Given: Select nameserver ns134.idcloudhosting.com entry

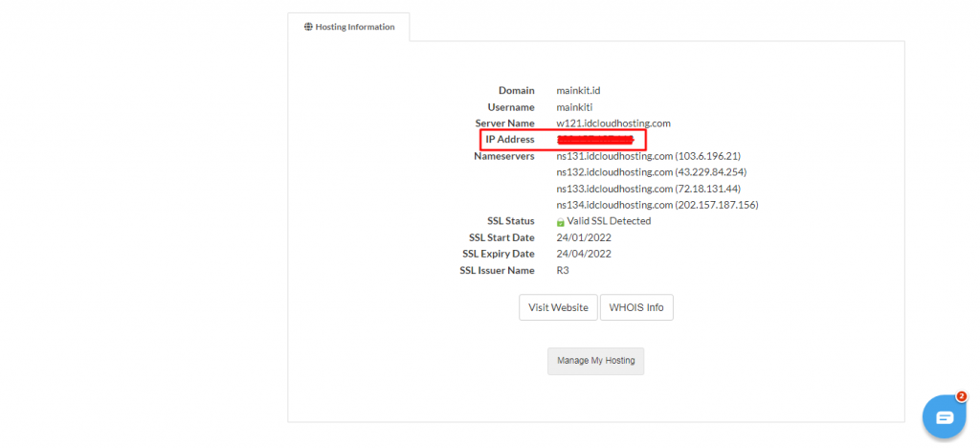Looking at the screenshot, I should pyautogui.click(x=657, y=205).
